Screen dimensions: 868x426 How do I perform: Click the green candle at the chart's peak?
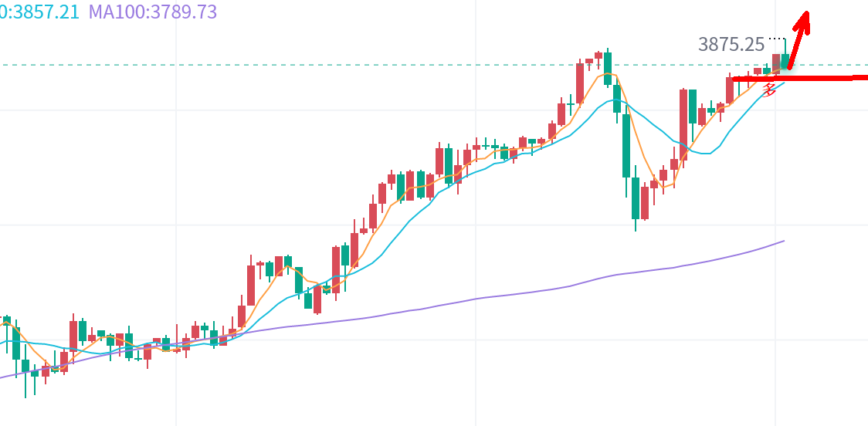point(608,68)
